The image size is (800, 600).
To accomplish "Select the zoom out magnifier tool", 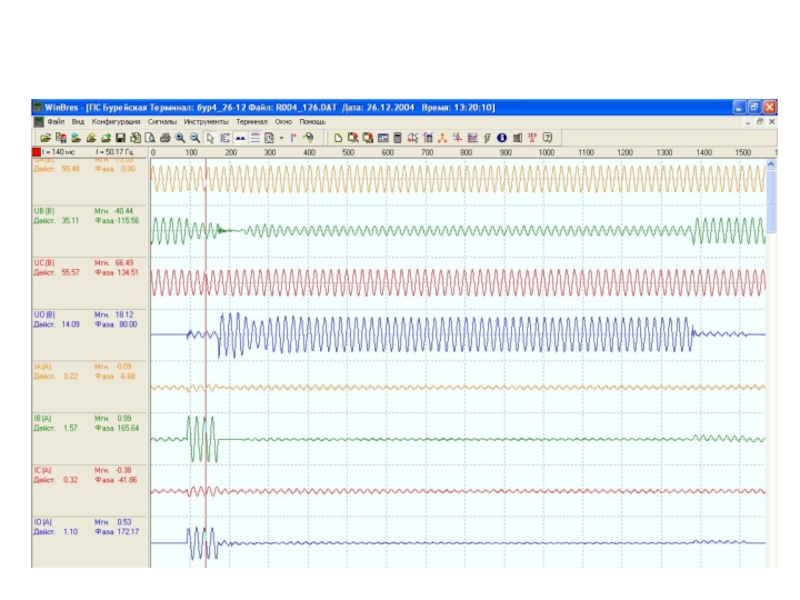I will 194,137.
